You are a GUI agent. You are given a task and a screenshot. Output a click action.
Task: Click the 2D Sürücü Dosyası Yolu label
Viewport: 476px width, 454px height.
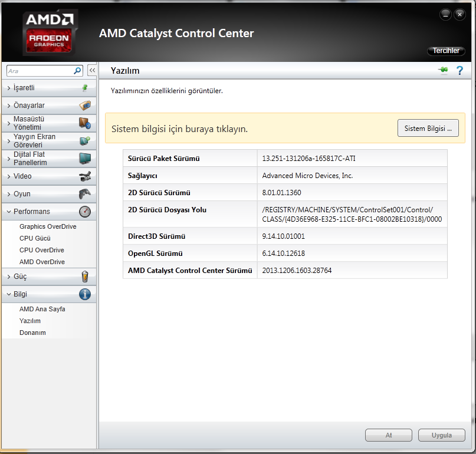pos(167,210)
